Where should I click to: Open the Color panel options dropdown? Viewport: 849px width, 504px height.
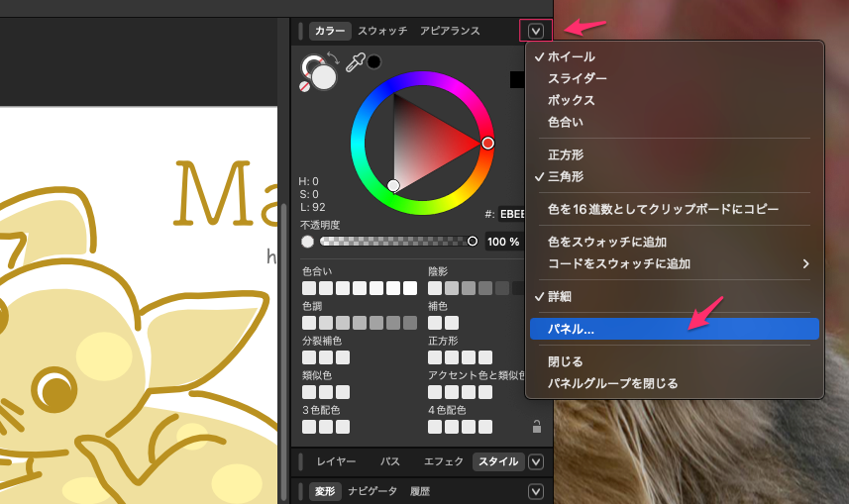coord(536,32)
